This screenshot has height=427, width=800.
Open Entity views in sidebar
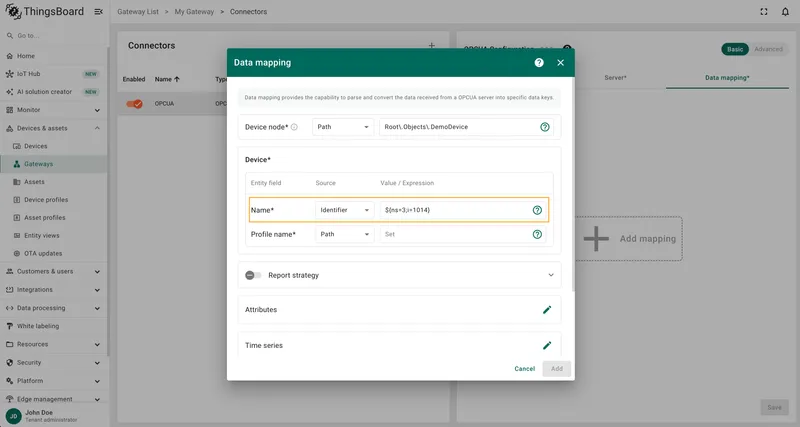(x=54, y=235)
